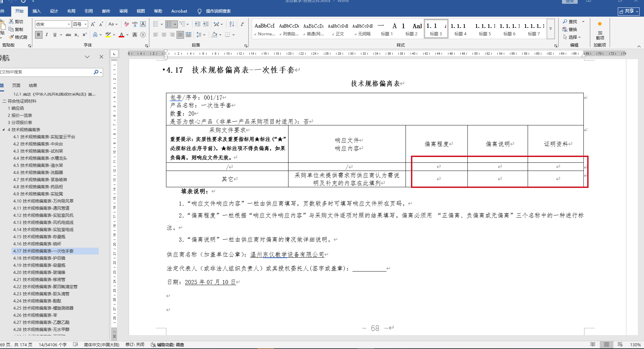Screen dimensions: 644x349
Task: Switch to Print Layout view in status bar
Action: coord(607,345)
